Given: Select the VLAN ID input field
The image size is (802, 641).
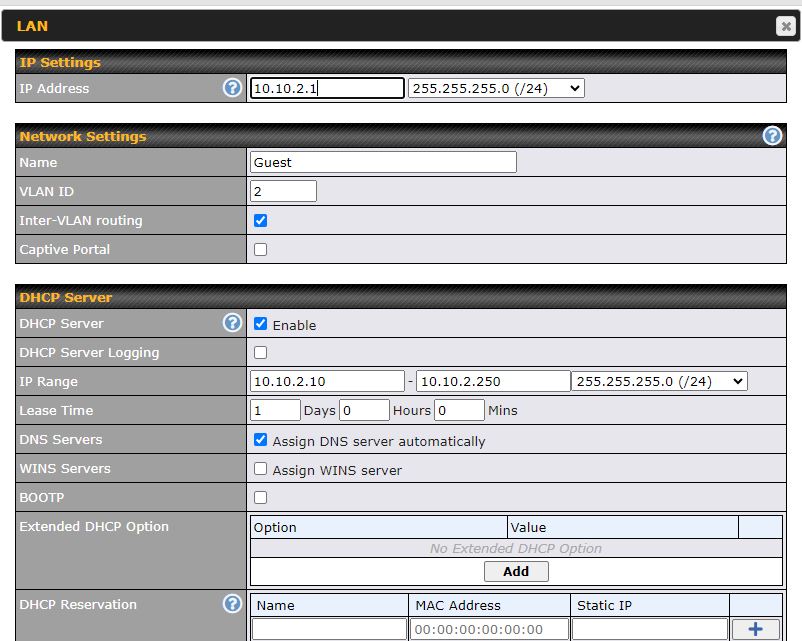Looking at the screenshot, I should coord(283,191).
